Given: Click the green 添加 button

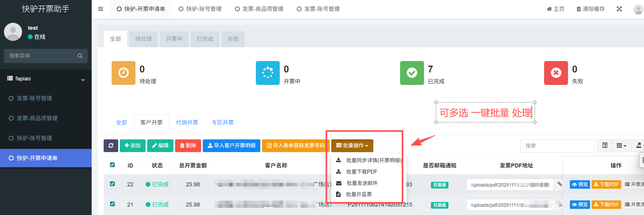Looking at the screenshot, I should [x=133, y=145].
